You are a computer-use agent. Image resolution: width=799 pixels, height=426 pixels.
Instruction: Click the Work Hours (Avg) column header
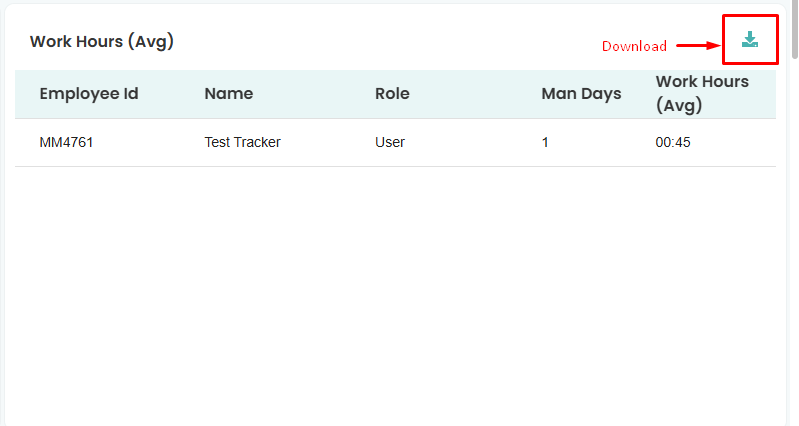702,94
